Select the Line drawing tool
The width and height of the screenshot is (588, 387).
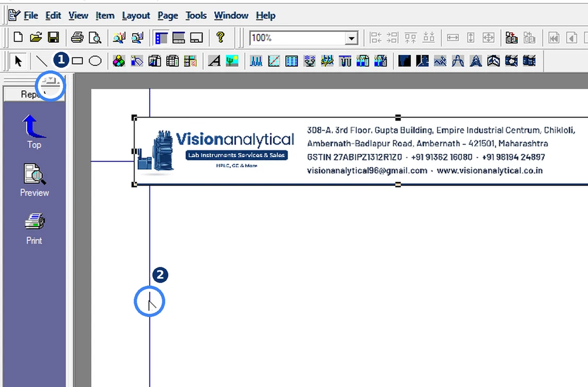41,61
